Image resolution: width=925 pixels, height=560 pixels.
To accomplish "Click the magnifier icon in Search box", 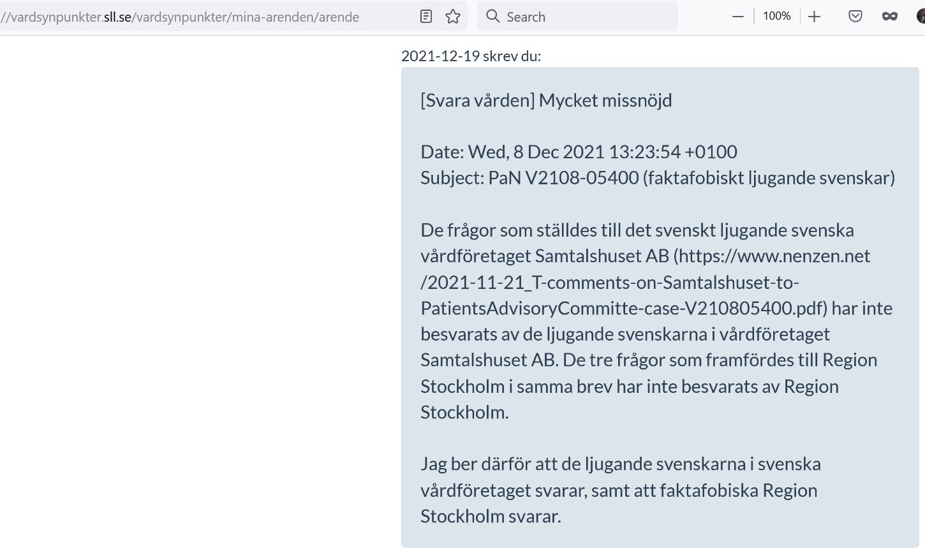I will coord(492,17).
